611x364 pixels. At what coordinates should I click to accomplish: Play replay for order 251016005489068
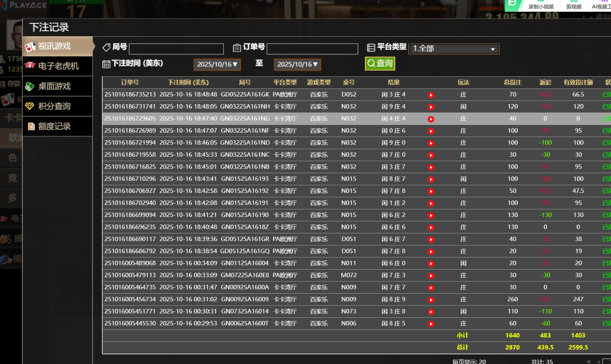coord(431,263)
